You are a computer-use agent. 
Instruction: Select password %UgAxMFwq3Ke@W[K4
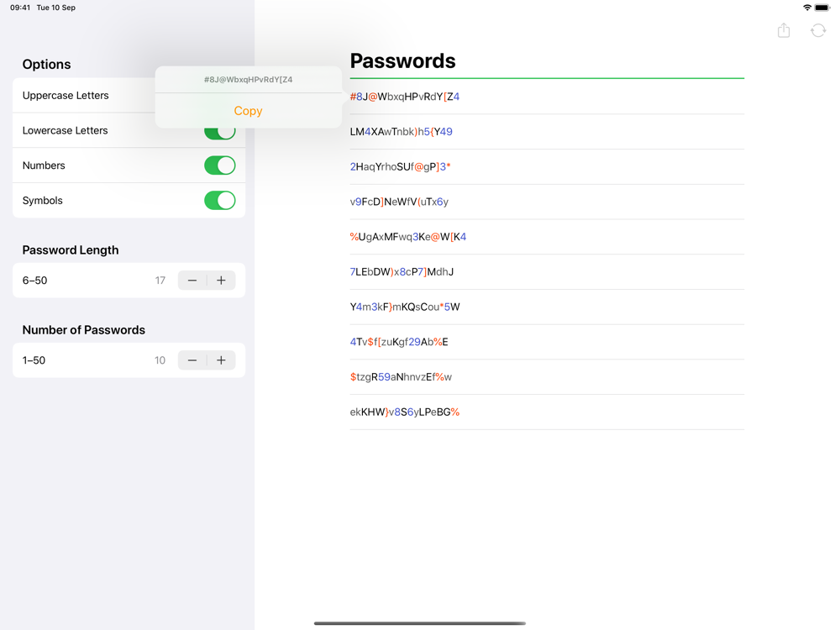(547, 237)
